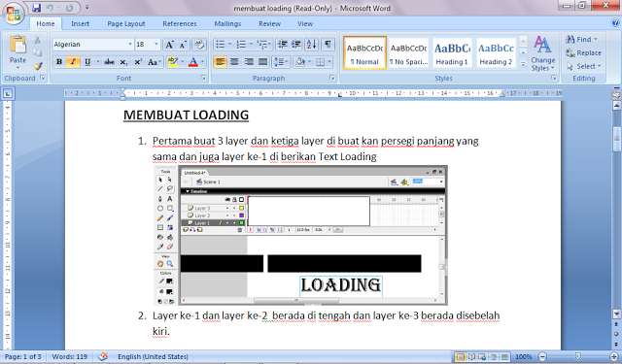Open Change Styles dropdown

542,53
